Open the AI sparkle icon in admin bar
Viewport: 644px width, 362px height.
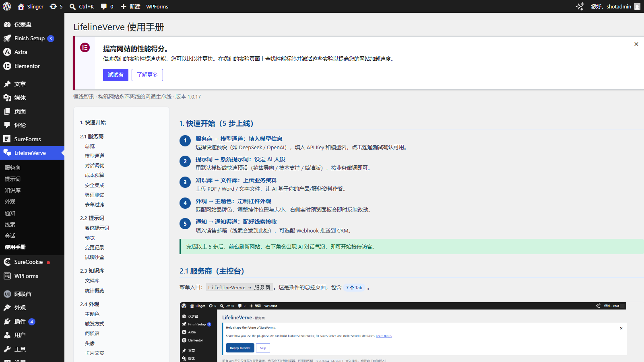(580, 6)
